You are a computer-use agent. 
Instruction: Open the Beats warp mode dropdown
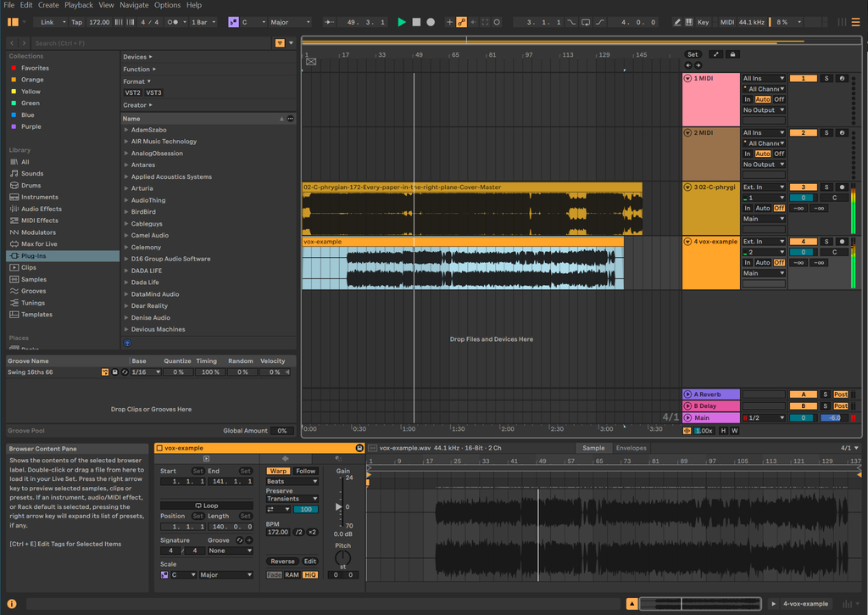(292, 482)
